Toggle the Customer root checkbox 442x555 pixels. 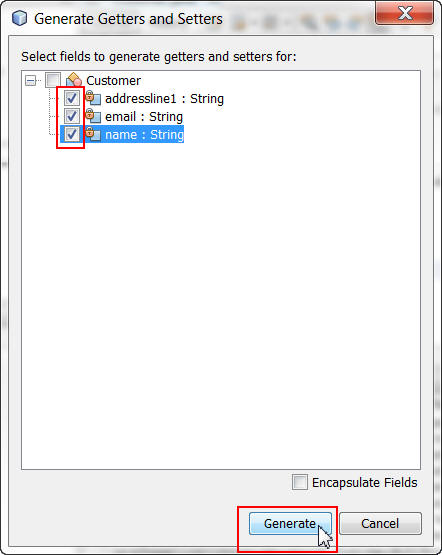(x=53, y=80)
